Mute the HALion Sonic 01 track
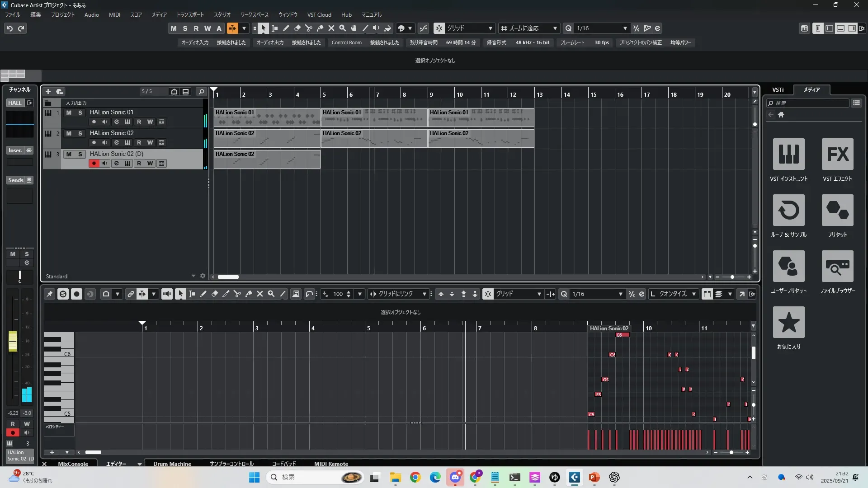868x488 pixels. [69, 113]
